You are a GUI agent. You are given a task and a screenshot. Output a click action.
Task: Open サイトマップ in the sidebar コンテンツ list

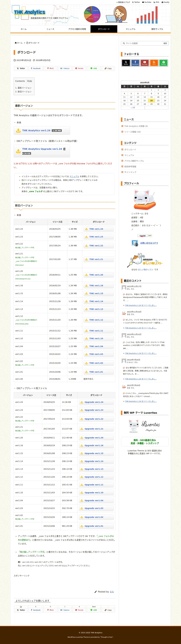130,172
